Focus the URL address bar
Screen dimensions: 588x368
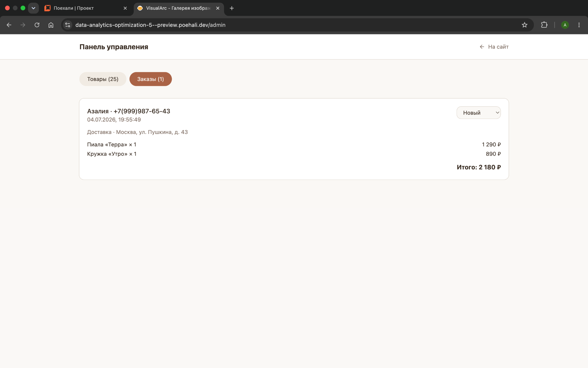[x=294, y=25]
